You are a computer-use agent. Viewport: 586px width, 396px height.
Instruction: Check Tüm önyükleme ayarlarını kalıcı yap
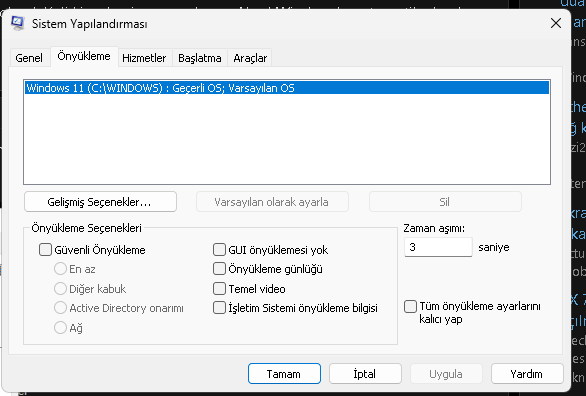pos(410,307)
